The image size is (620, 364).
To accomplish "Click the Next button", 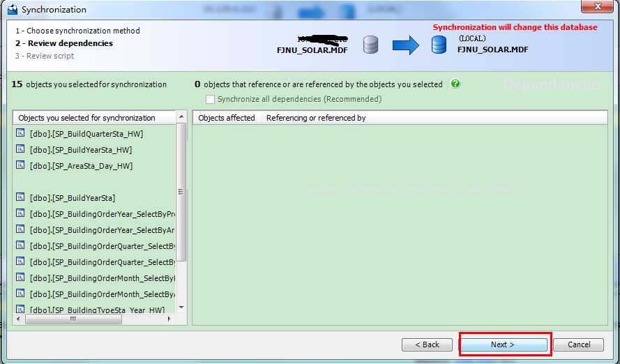I will (x=503, y=344).
